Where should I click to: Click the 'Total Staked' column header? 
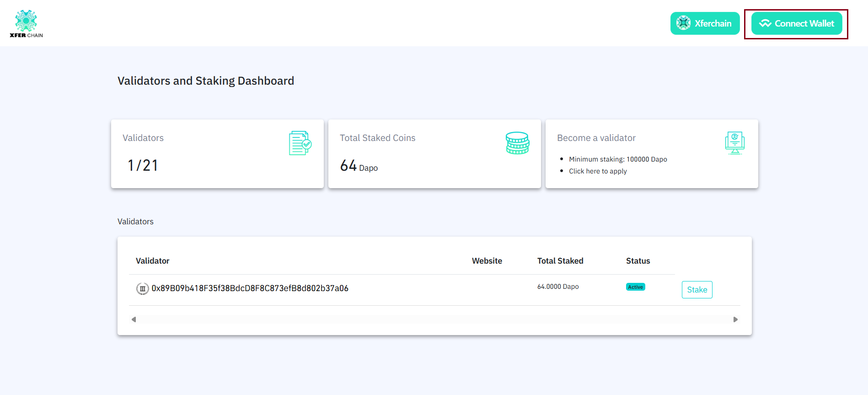tap(560, 261)
